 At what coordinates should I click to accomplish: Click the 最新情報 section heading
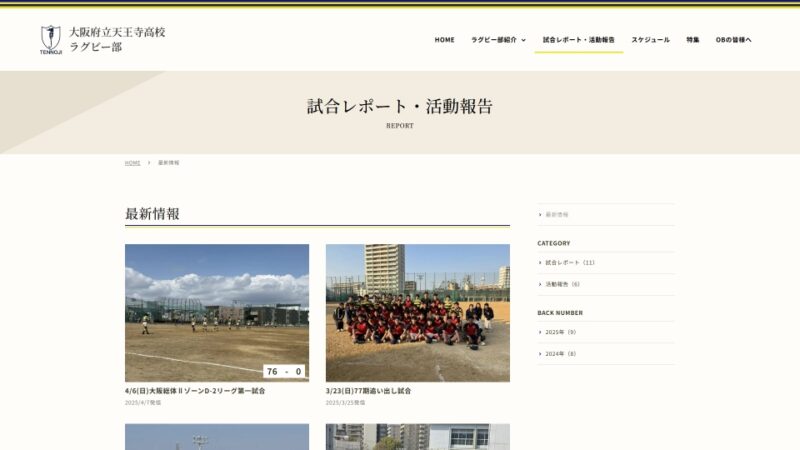tap(152, 214)
